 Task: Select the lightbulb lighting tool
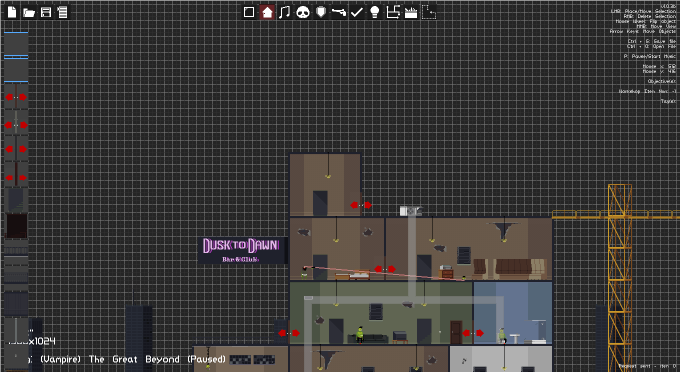point(375,12)
